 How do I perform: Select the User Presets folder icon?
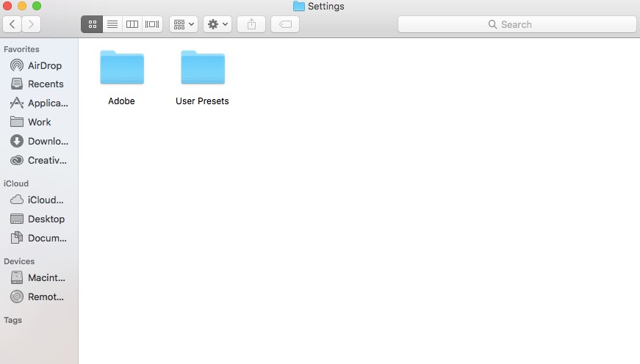[x=203, y=68]
